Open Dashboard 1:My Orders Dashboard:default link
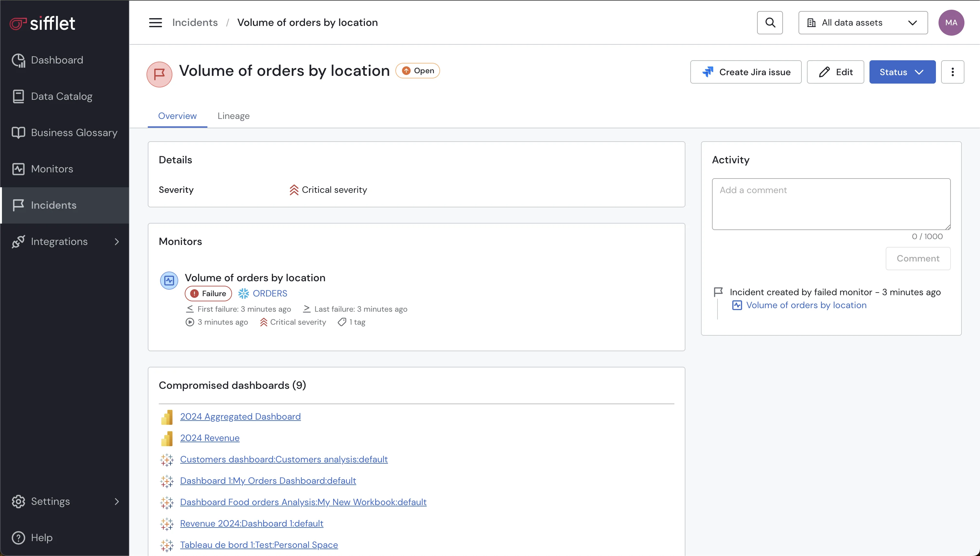The image size is (980, 556). pos(268,481)
